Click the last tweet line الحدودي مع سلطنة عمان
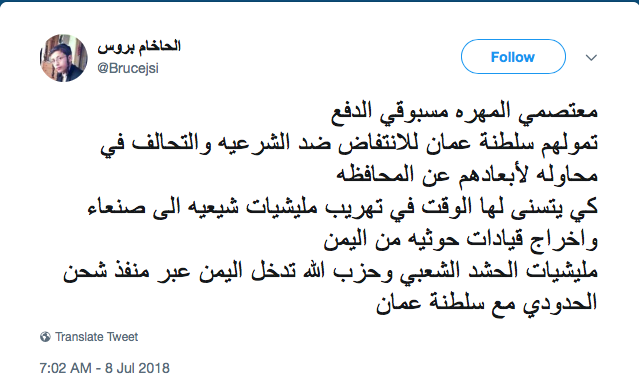Image resolution: width=639 pixels, height=384 pixels. point(487,303)
